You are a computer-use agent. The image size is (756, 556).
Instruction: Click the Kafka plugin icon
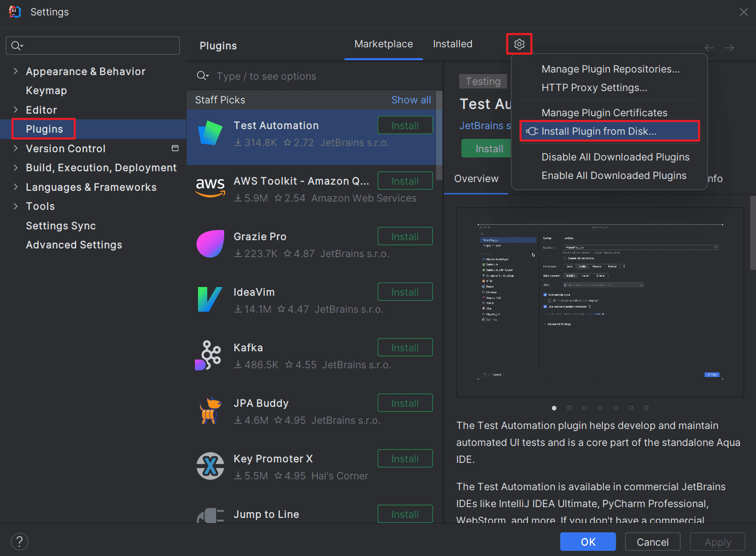tap(209, 355)
